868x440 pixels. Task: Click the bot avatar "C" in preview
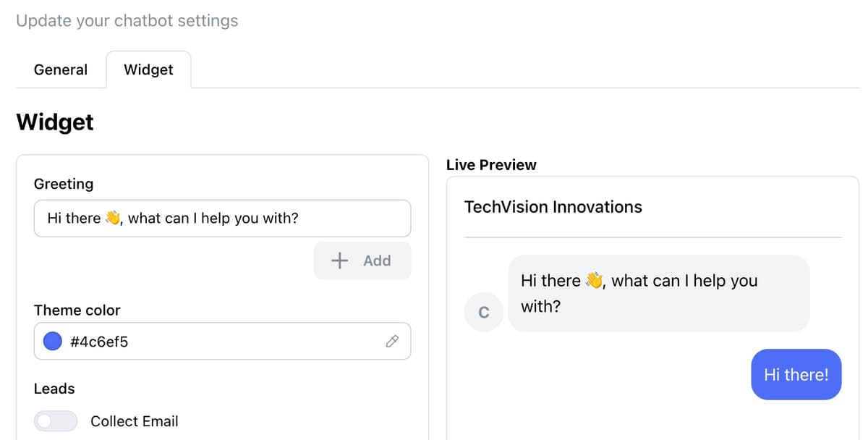[484, 313]
